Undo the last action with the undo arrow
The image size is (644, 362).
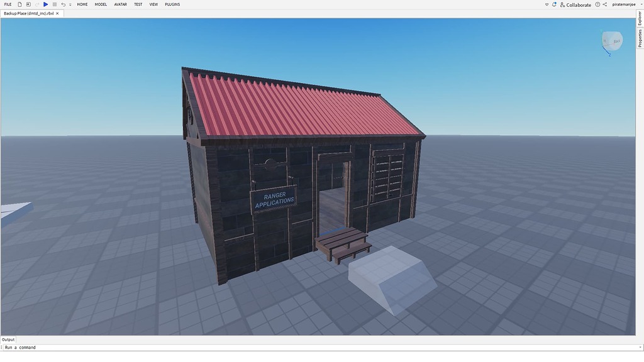[x=64, y=4]
